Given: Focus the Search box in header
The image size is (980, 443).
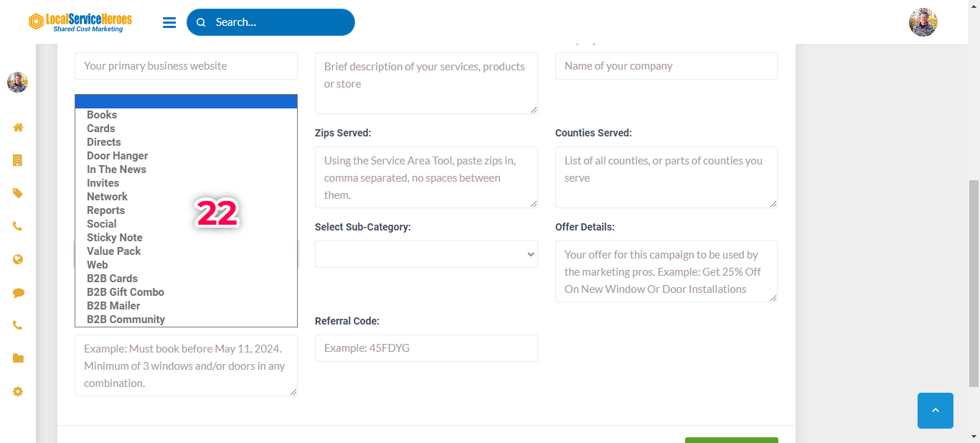Looking at the screenshot, I should click(x=280, y=22).
